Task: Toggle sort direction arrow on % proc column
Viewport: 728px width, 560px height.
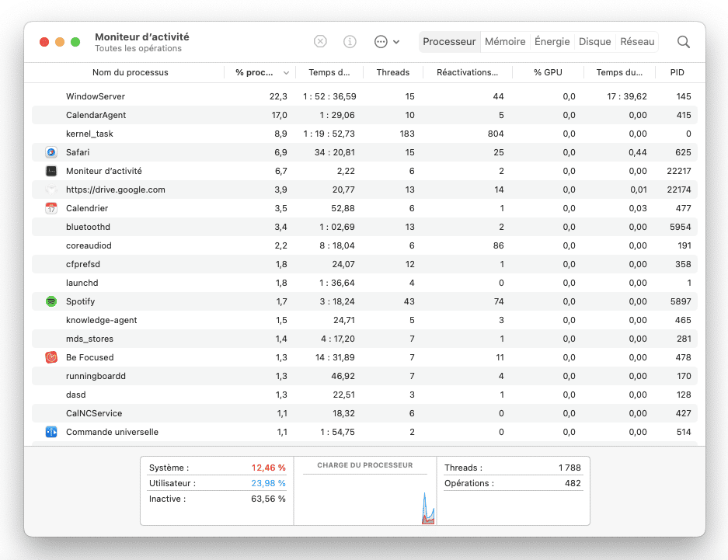Action: pyautogui.click(x=286, y=73)
